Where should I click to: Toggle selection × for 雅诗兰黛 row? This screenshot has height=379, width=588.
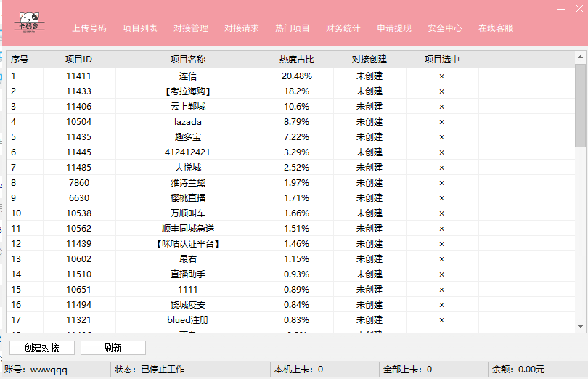pos(442,183)
